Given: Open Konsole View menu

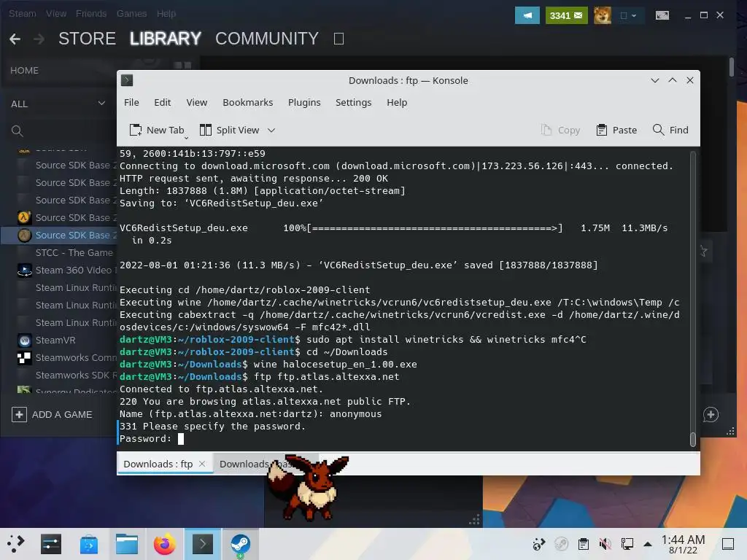Looking at the screenshot, I should click(x=197, y=102).
